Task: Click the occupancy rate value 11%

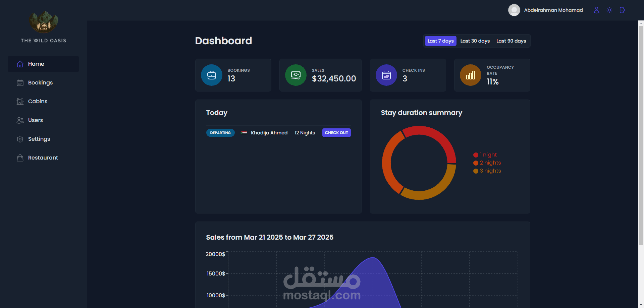Action: point(492,82)
